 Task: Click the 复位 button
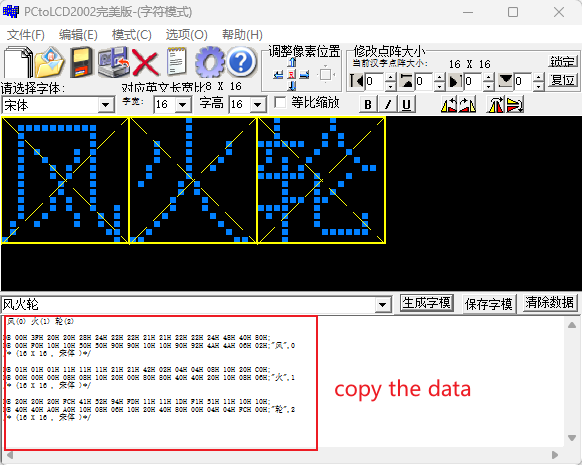coord(563,80)
